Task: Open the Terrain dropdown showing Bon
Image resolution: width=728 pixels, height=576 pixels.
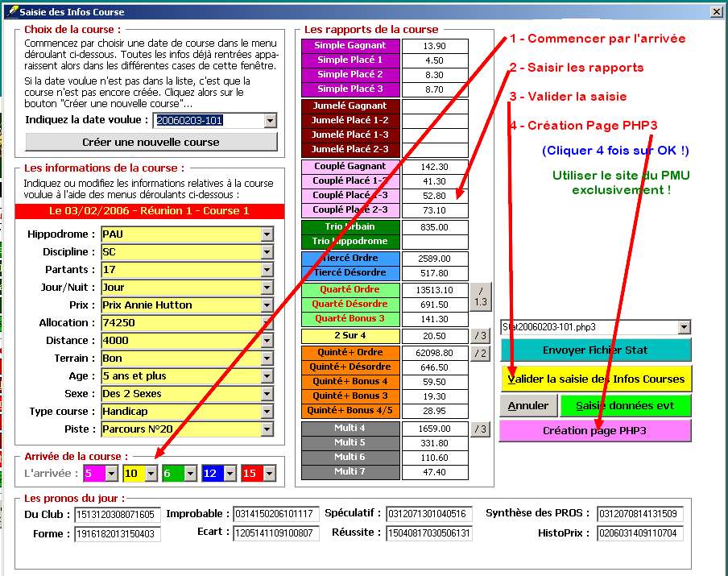Action: [x=267, y=358]
